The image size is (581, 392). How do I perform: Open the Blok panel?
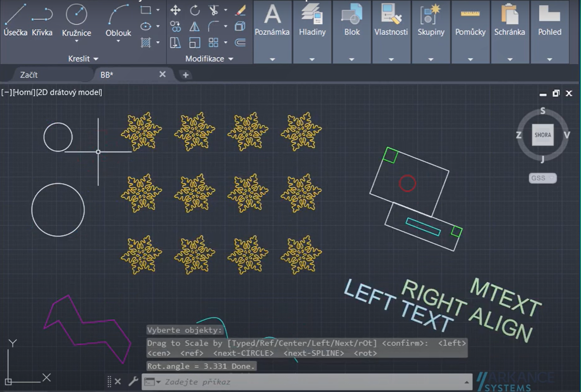[352, 32]
